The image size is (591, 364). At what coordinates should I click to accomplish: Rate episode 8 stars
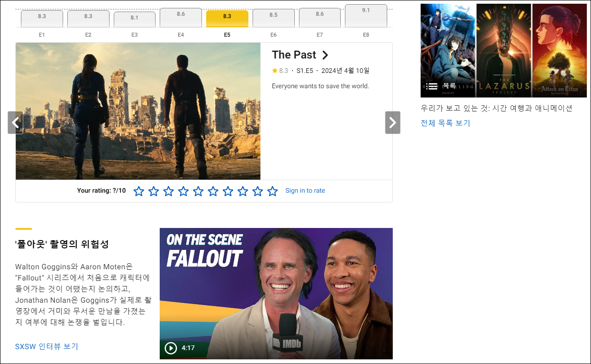click(243, 191)
